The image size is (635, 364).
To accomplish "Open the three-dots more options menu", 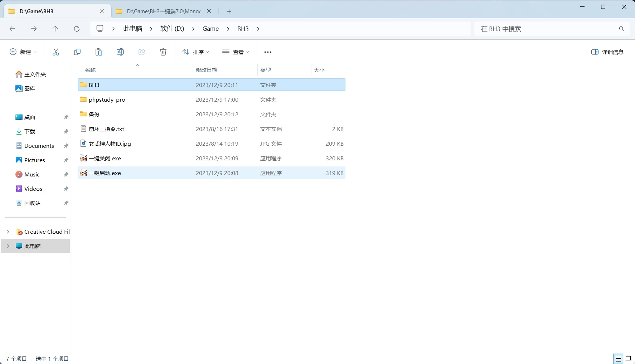I will [x=268, y=52].
